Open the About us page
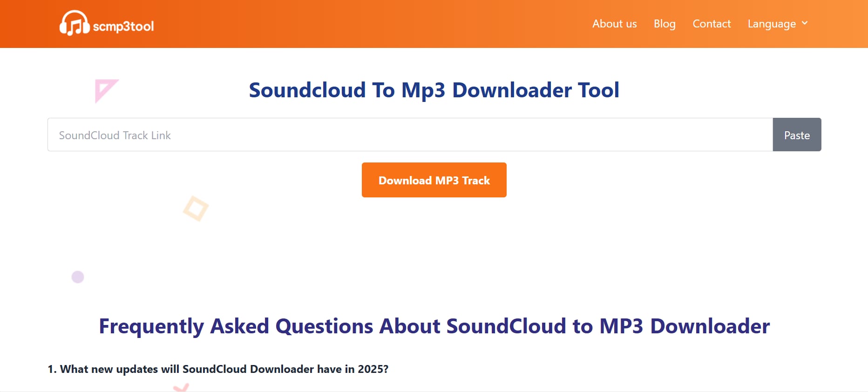The height and width of the screenshot is (392, 868). [x=614, y=24]
